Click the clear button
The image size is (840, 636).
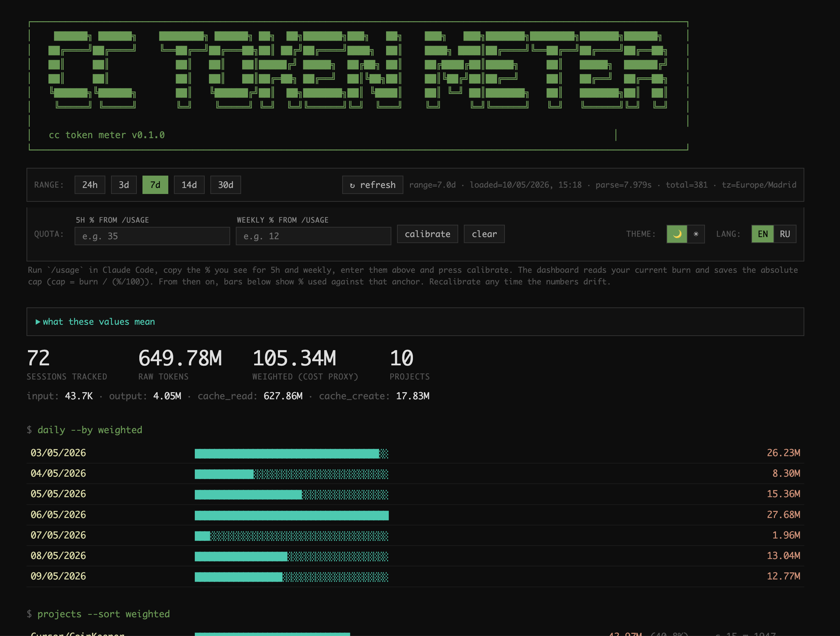point(484,234)
